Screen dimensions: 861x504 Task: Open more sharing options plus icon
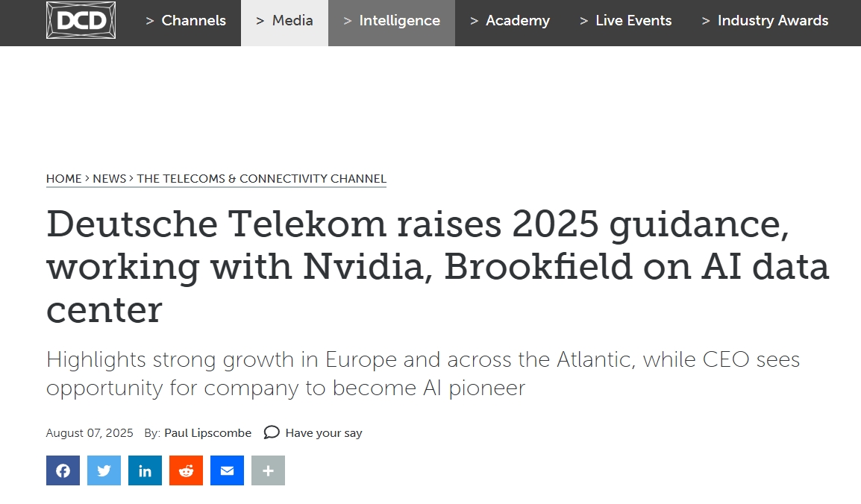click(x=268, y=470)
